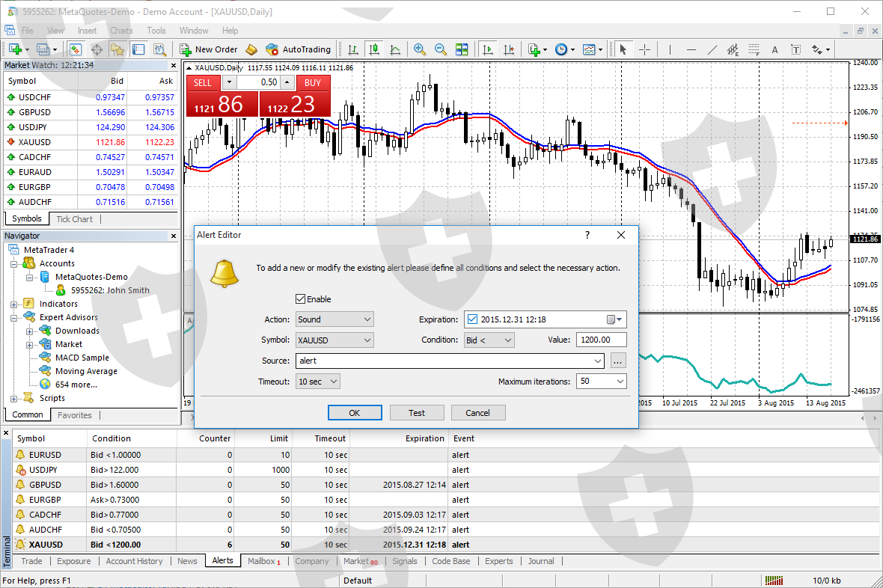The image size is (883, 588).
Task: Uncheck the Expiration date checkbox
Action: click(471, 319)
